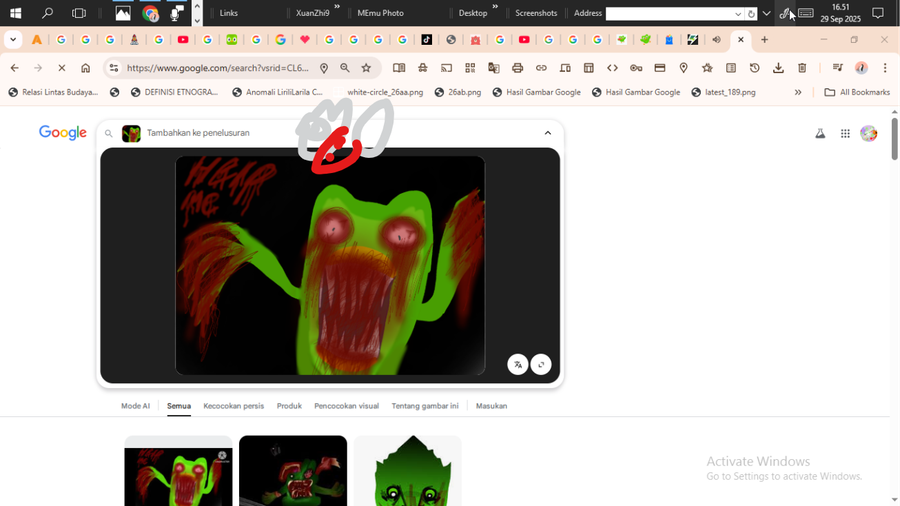Open payment methods card icon
Image resolution: width=900 pixels, height=506 pixels.
[660, 68]
